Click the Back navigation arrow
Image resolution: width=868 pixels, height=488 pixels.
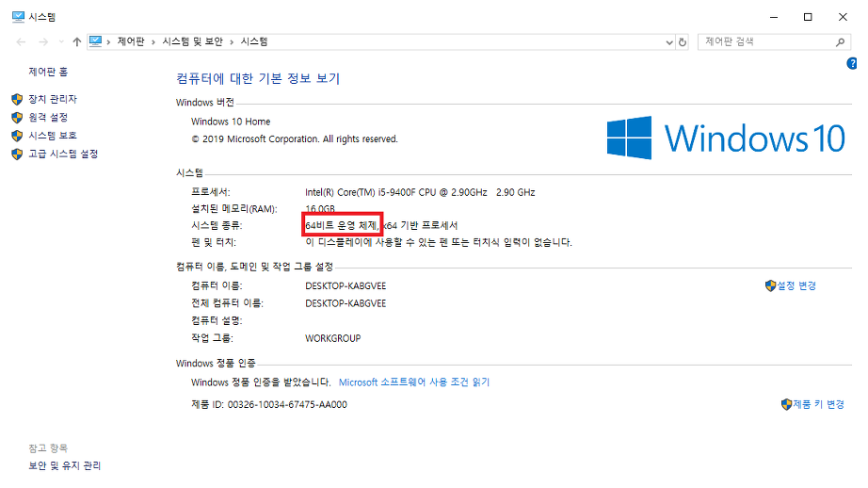[21, 41]
